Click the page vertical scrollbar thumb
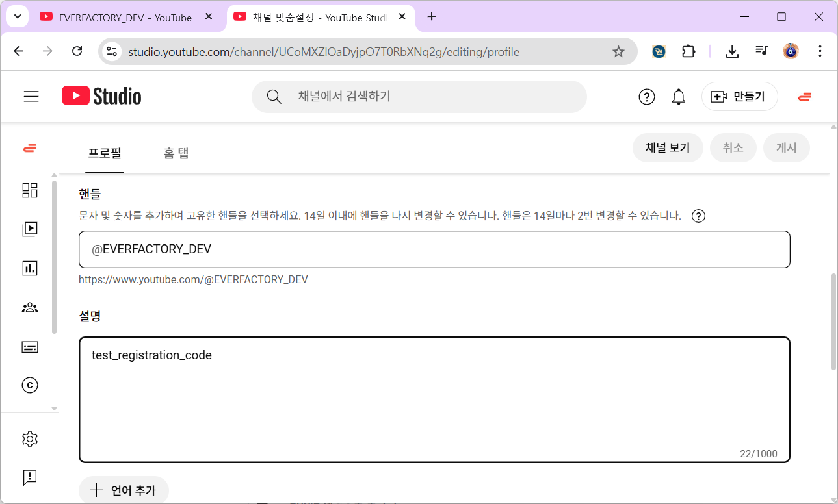This screenshot has width=838, height=504. 833,321
